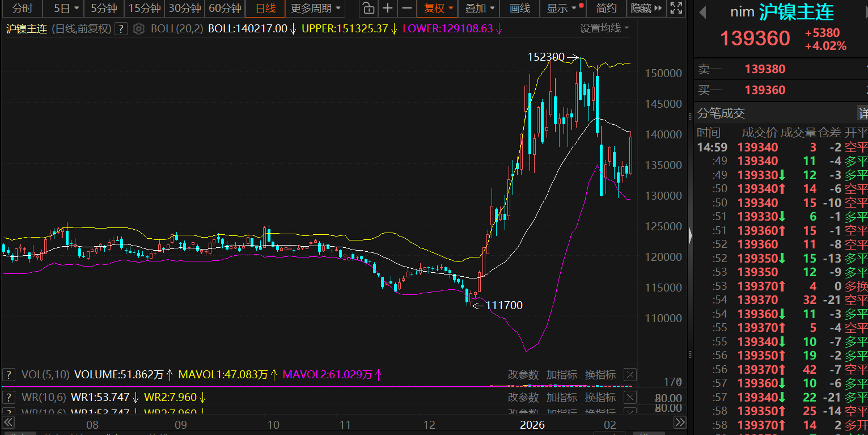
Task: Switch to the 分时 tab
Action: [23, 9]
